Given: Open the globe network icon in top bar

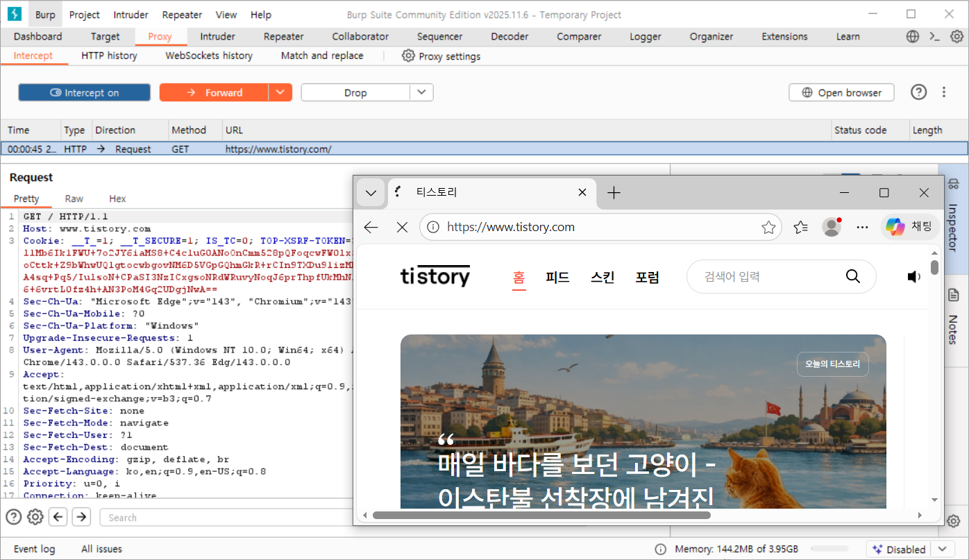Looking at the screenshot, I should click(914, 37).
